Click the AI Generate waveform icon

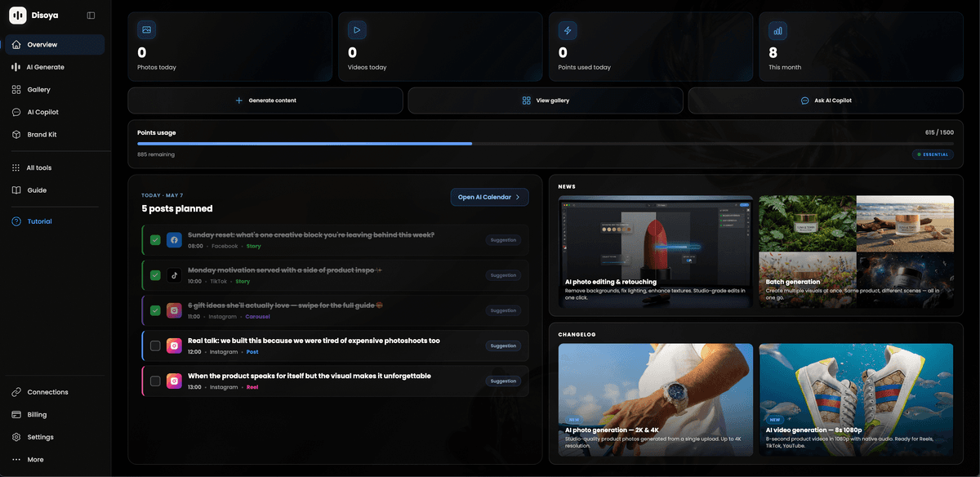16,67
